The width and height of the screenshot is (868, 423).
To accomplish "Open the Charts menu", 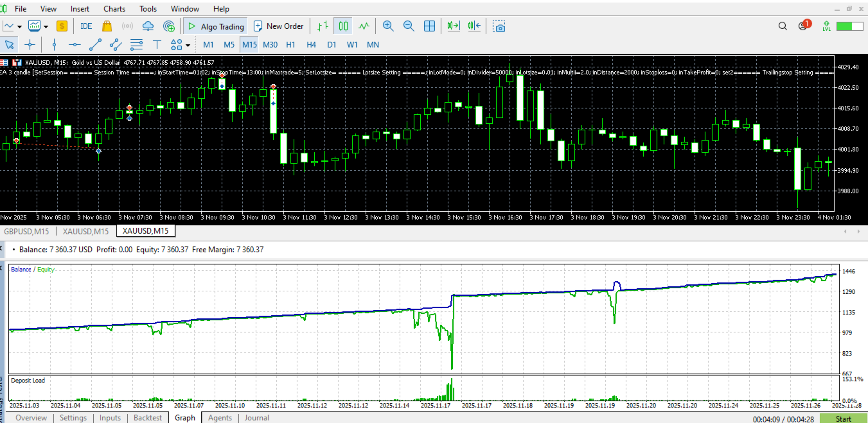I will [x=114, y=9].
